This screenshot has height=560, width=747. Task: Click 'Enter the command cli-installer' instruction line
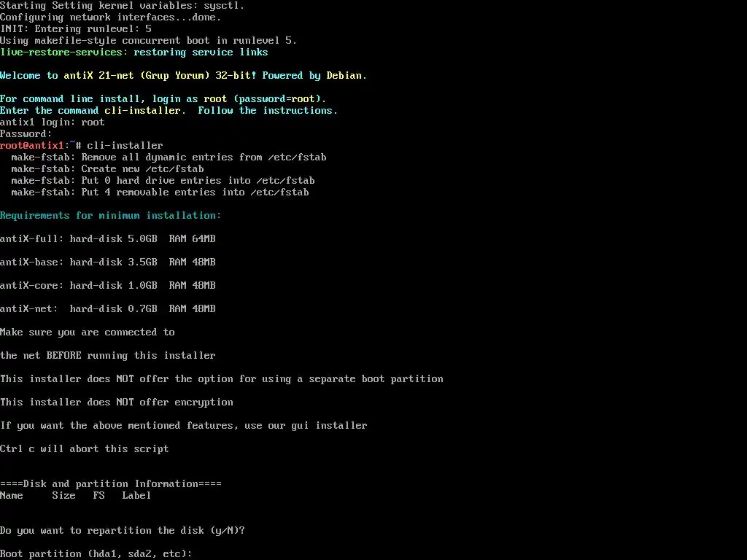(x=169, y=111)
